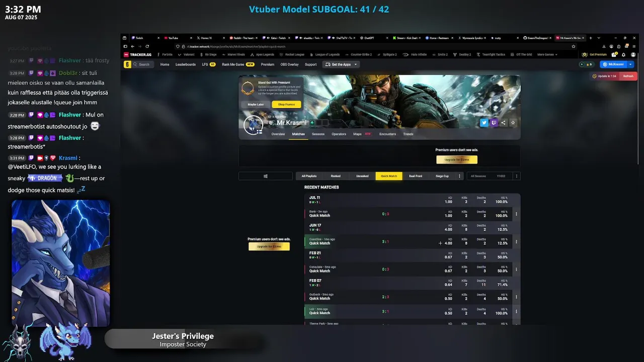Image resolution: width=644 pixels, height=362 pixels.
Task: Open the Trends profile tab
Action: (408, 134)
